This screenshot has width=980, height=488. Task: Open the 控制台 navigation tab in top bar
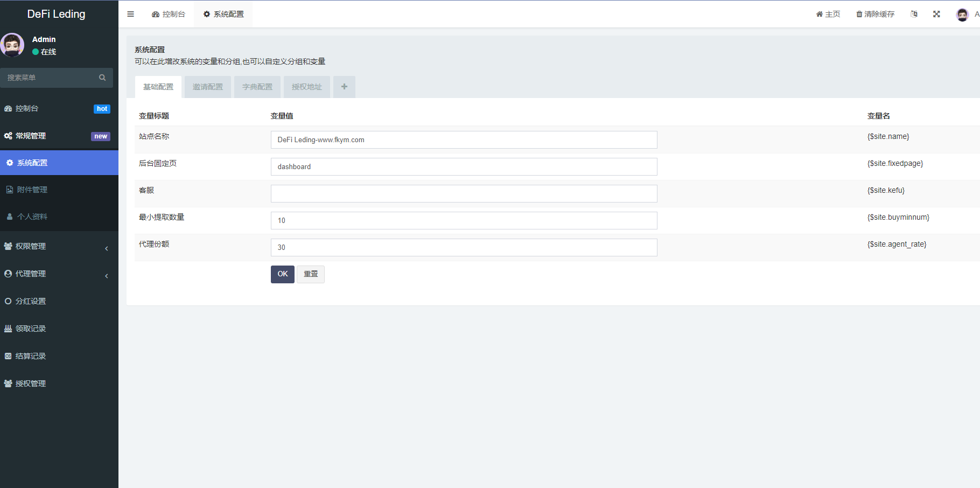pyautogui.click(x=169, y=14)
